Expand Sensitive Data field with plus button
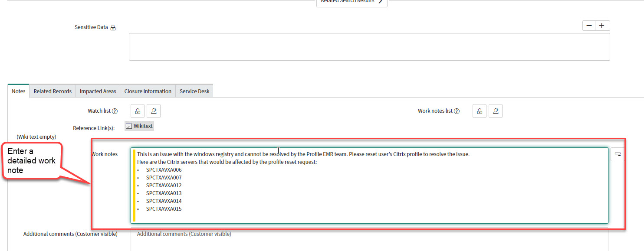Image resolution: width=644 pixels, height=251 pixels. (602, 26)
